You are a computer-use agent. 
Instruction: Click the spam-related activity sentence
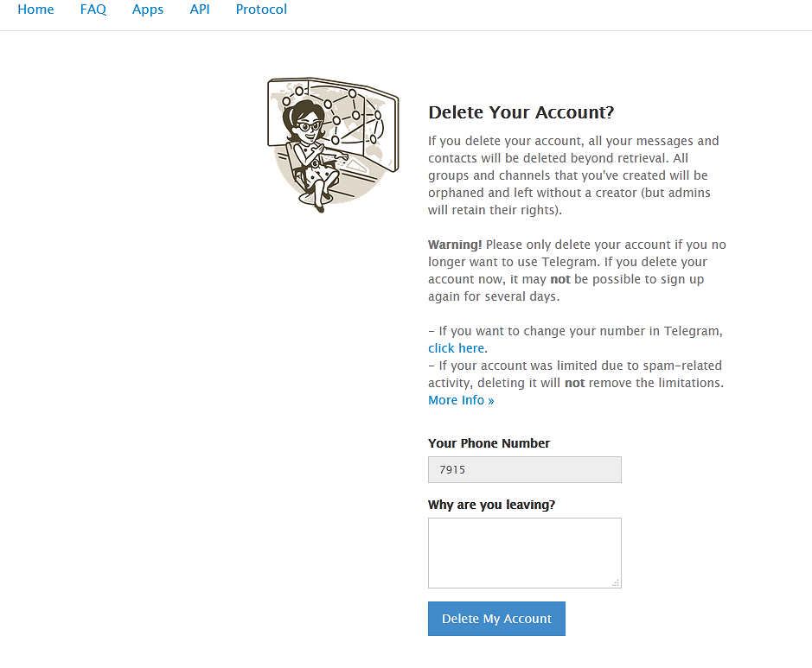(x=576, y=374)
